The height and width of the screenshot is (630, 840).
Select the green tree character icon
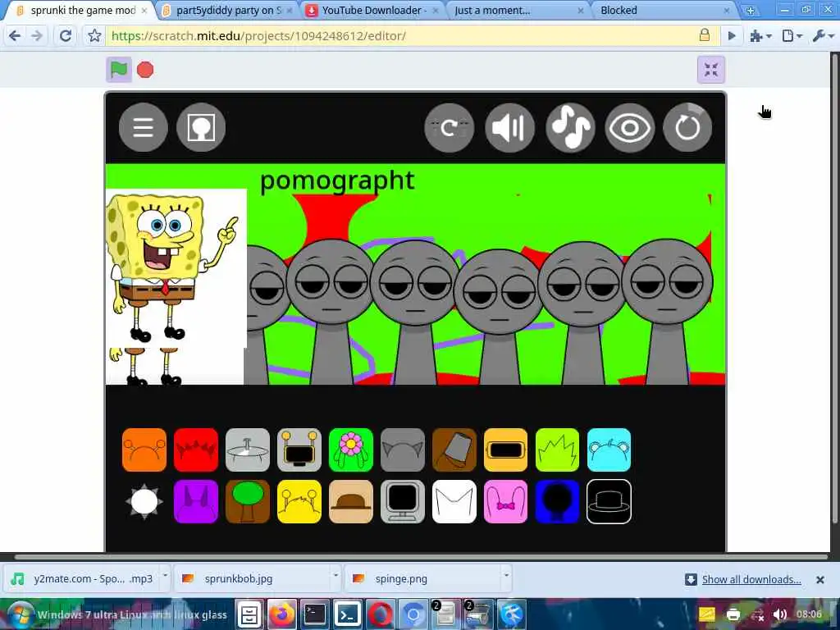tap(248, 502)
